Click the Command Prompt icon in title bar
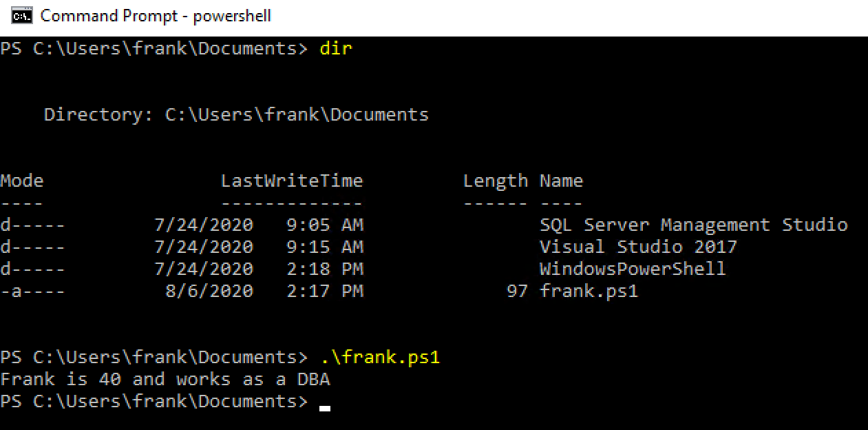Screen dimensions: 868x430 pos(21,16)
